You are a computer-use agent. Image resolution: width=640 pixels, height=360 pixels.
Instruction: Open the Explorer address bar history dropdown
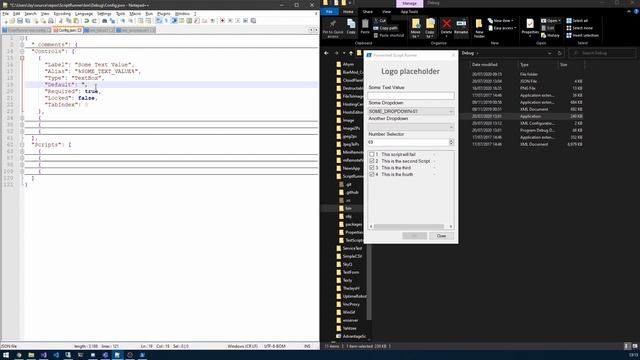click(549, 53)
